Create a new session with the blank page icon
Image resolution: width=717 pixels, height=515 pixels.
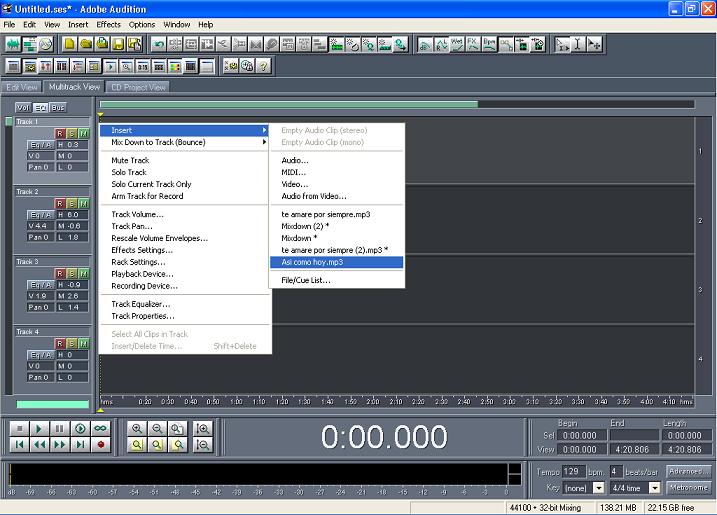coord(70,44)
